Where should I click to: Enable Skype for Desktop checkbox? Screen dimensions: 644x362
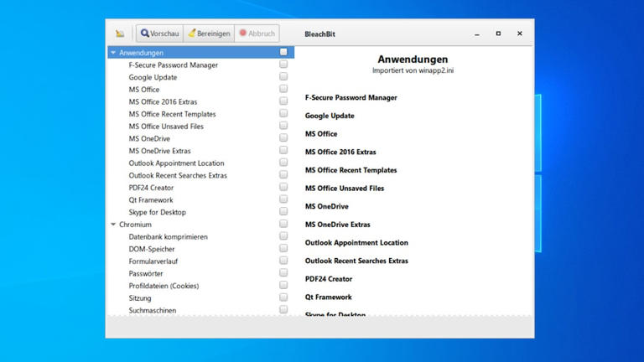(x=283, y=212)
